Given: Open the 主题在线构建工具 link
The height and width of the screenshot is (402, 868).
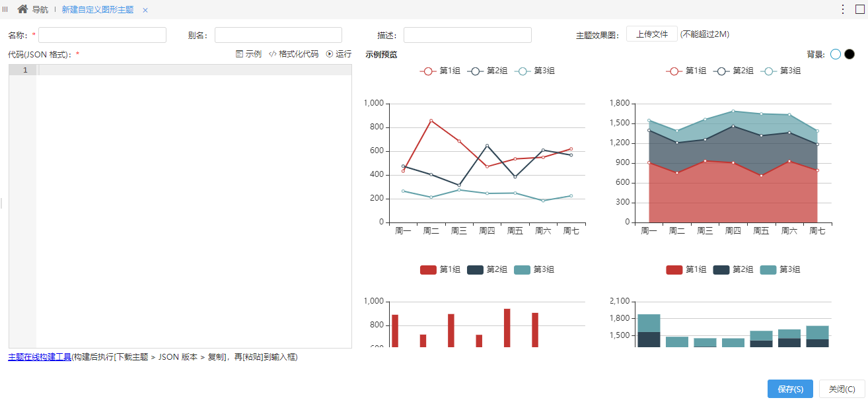Looking at the screenshot, I should (40, 357).
